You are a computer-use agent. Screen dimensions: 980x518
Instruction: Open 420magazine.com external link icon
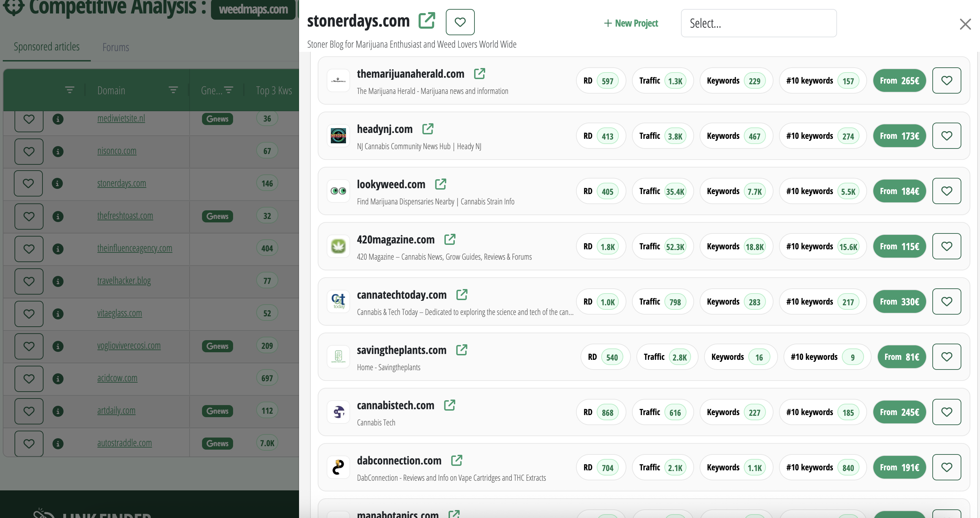450,239
